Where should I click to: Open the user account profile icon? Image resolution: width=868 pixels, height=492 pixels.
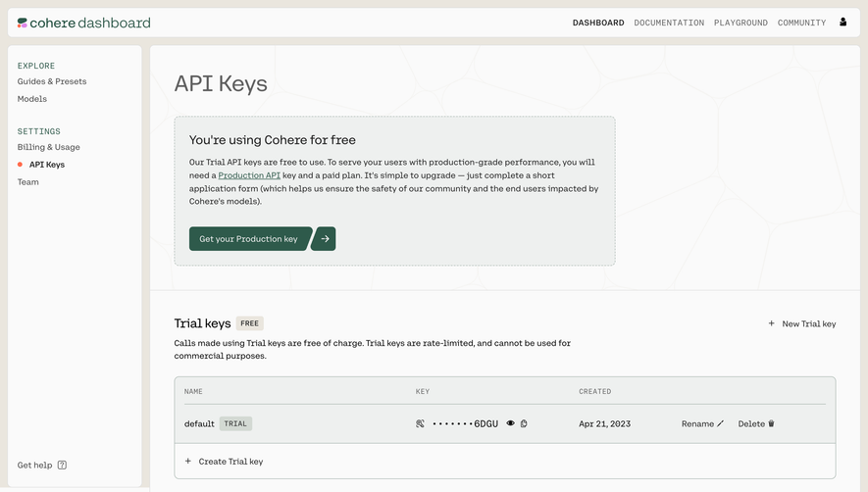click(x=842, y=23)
